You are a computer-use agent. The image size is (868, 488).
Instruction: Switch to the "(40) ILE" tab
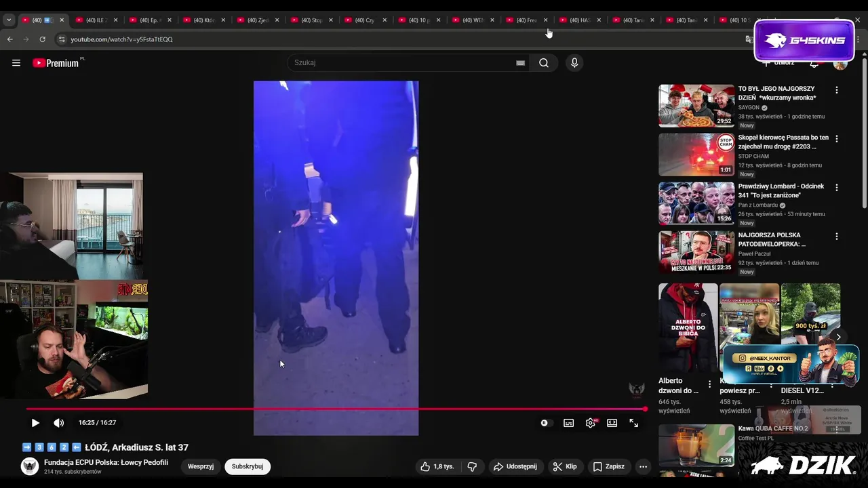96,20
